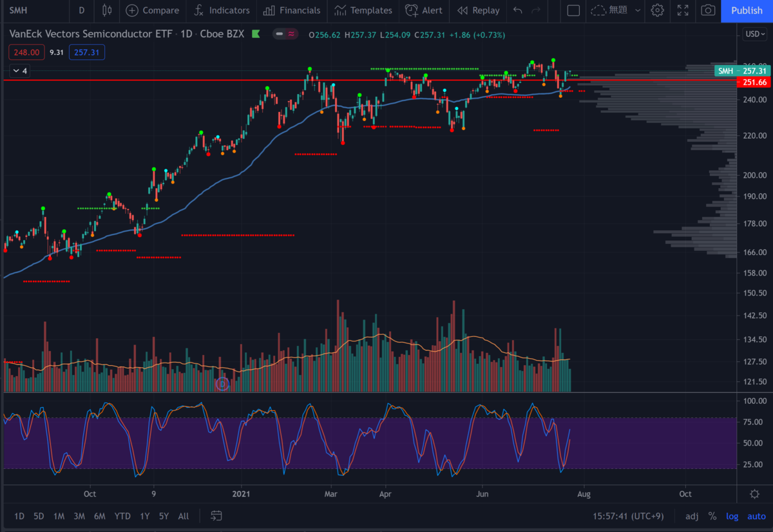This screenshot has width=773, height=532.
Task: Click the Cboe BZX exchange text
Action: [222, 34]
